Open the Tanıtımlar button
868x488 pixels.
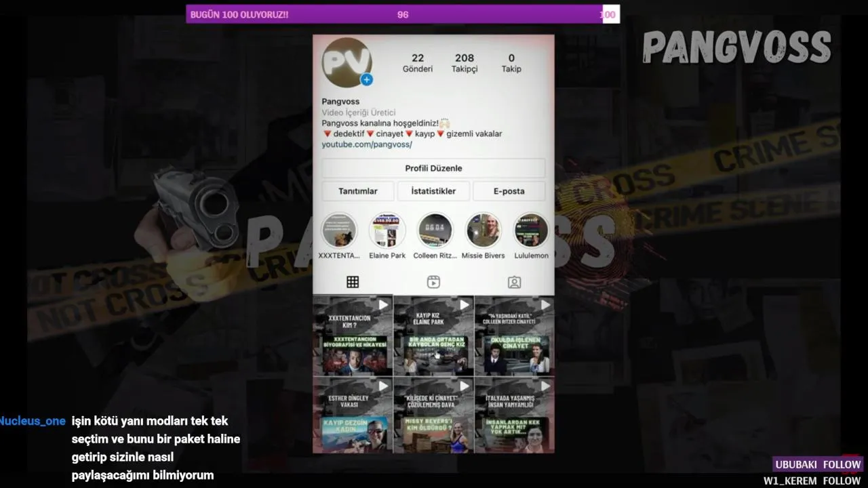tap(358, 191)
